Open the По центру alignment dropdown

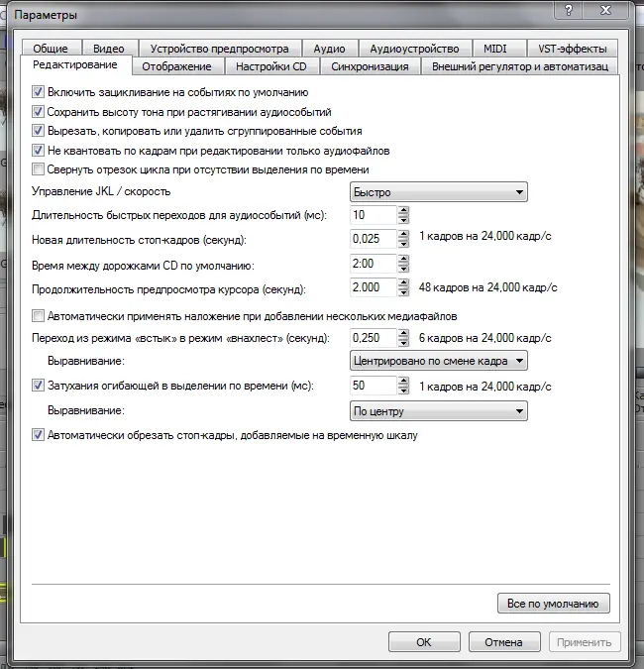439,411
